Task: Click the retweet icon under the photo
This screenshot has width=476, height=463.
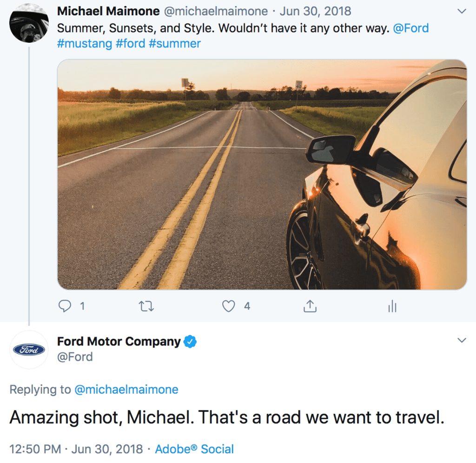Action: pos(146,306)
